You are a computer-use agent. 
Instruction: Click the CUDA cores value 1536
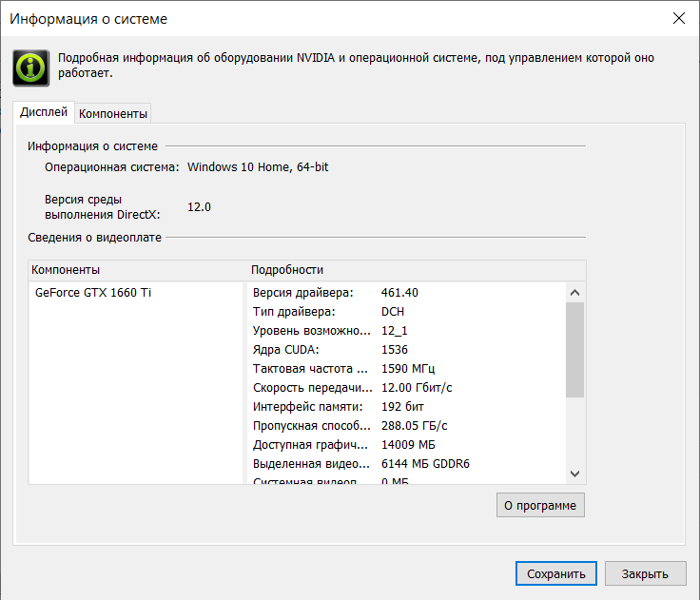395,350
